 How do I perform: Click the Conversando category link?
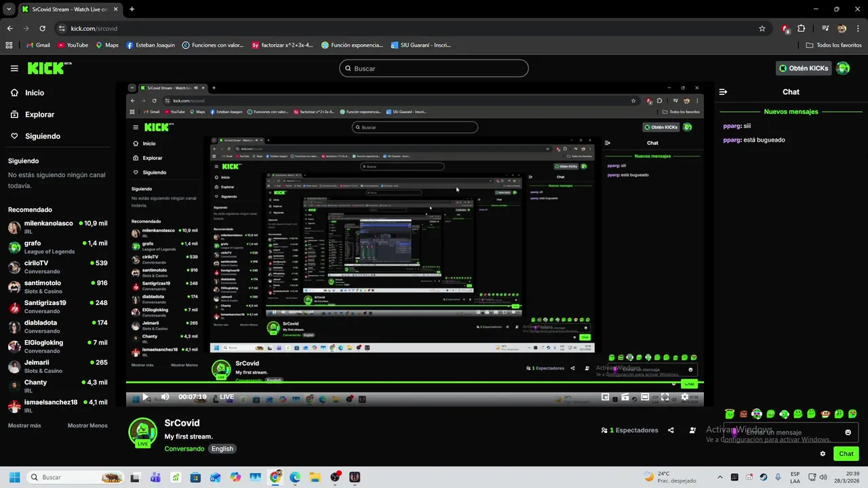(x=184, y=449)
